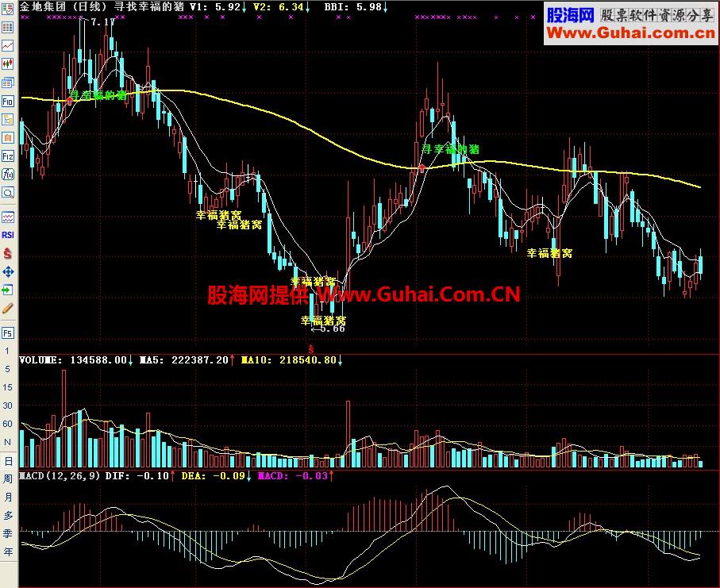Select the yearly (年) period
Image resolution: width=720 pixels, height=588 pixels.
[x=8, y=551]
